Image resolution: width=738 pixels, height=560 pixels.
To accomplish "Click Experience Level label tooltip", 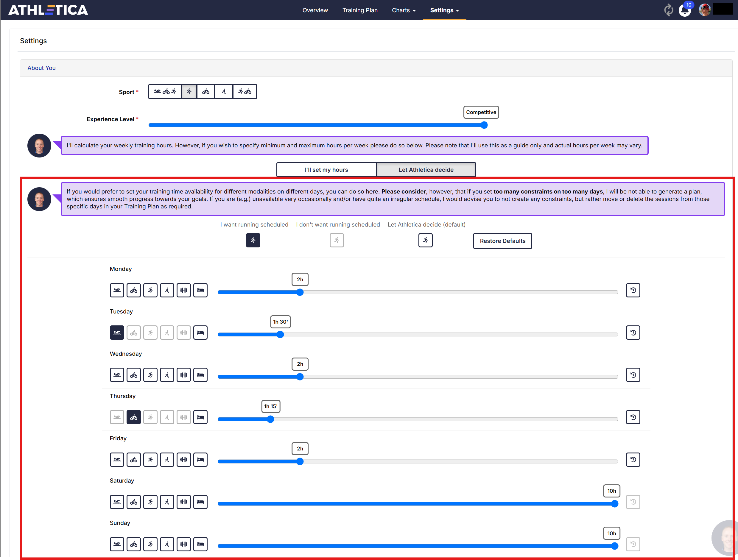I will point(110,119).
